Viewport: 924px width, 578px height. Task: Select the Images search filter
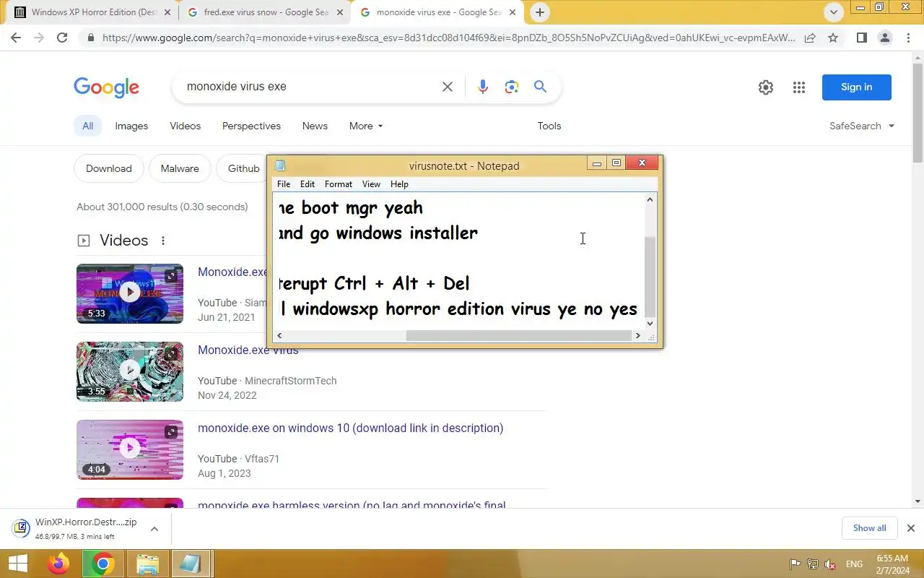pos(131,126)
